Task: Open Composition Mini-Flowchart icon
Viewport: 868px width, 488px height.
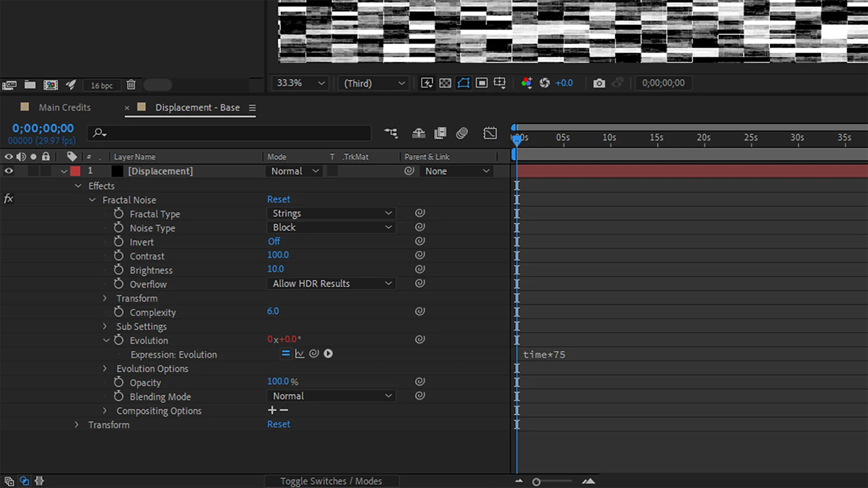Action: tap(391, 133)
